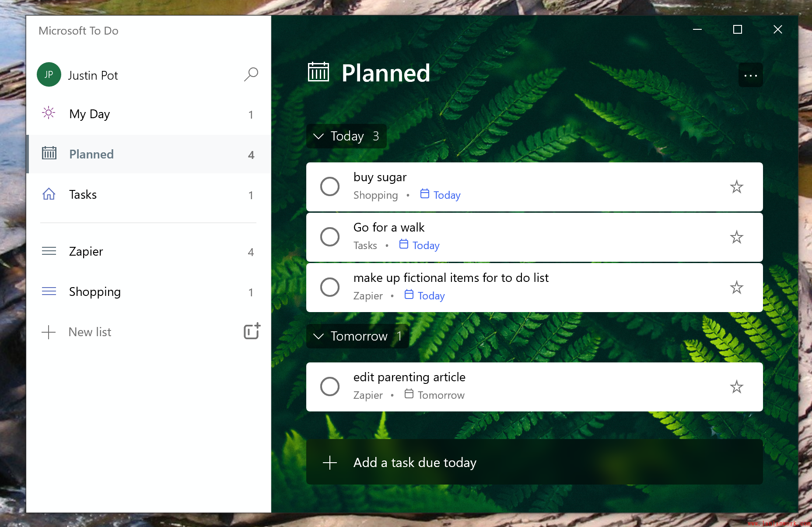Click New list to create a list

click(90, 332)
